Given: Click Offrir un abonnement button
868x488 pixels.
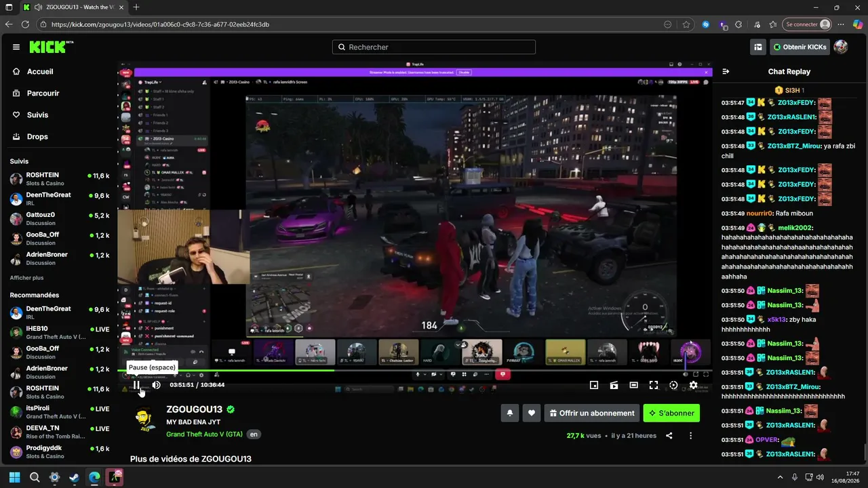Looking at the screenshot, I should click(592, 413).
